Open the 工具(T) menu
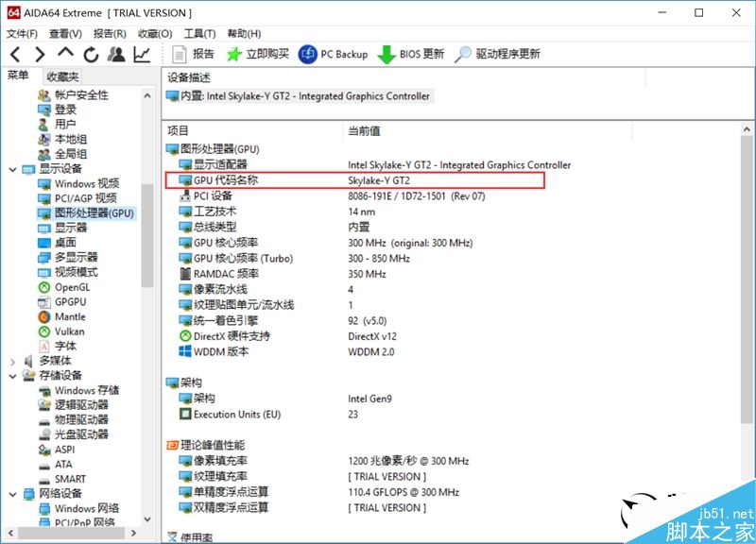This screenshot has height=544, width=756. [x=199, y=34]
